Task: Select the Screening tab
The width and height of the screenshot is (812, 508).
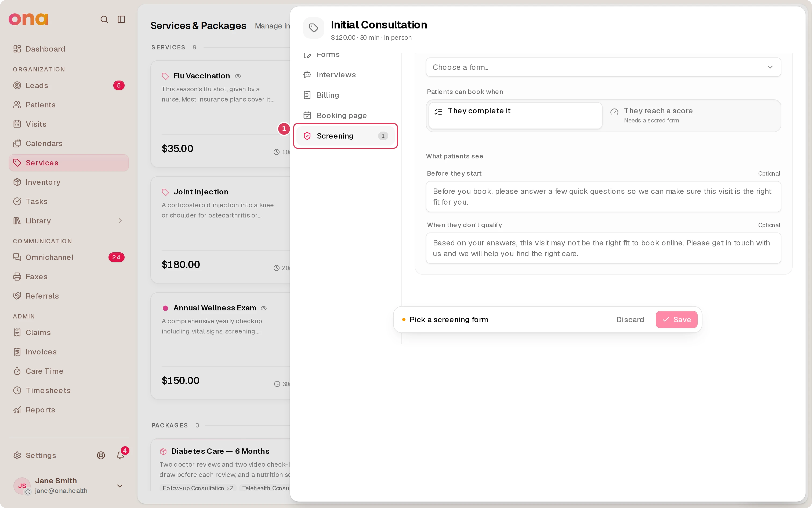Action: click(x=345, y=136)
